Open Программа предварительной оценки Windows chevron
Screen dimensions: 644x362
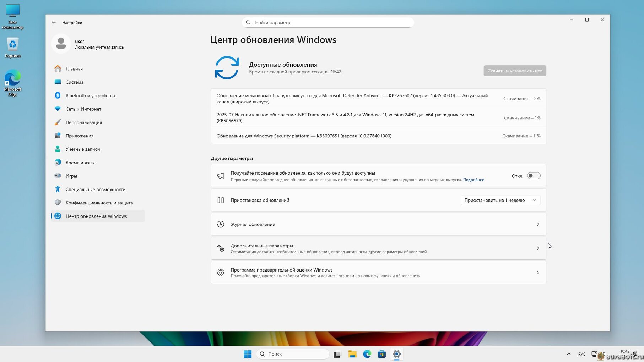click(x=538, y=273)
